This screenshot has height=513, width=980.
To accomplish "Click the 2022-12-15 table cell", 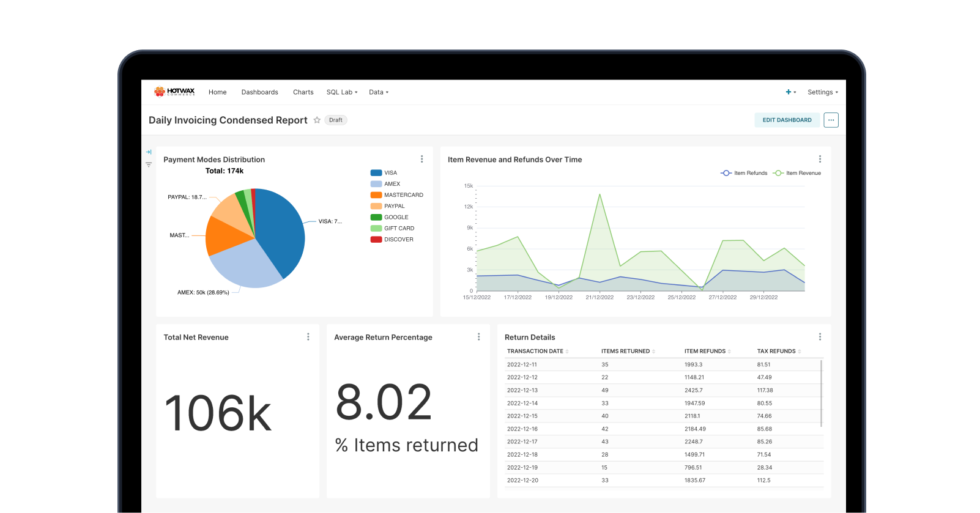I will [522, 416].
